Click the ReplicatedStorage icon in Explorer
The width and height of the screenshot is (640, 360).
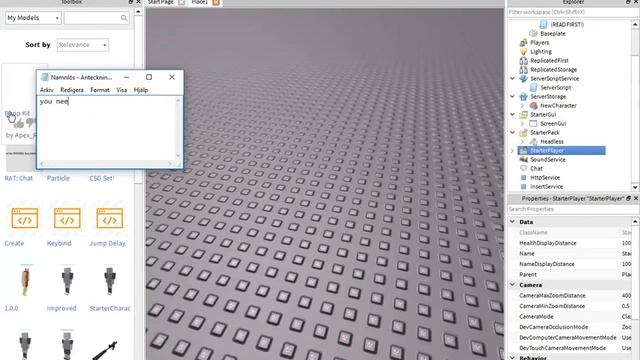(x=524, y=69)
